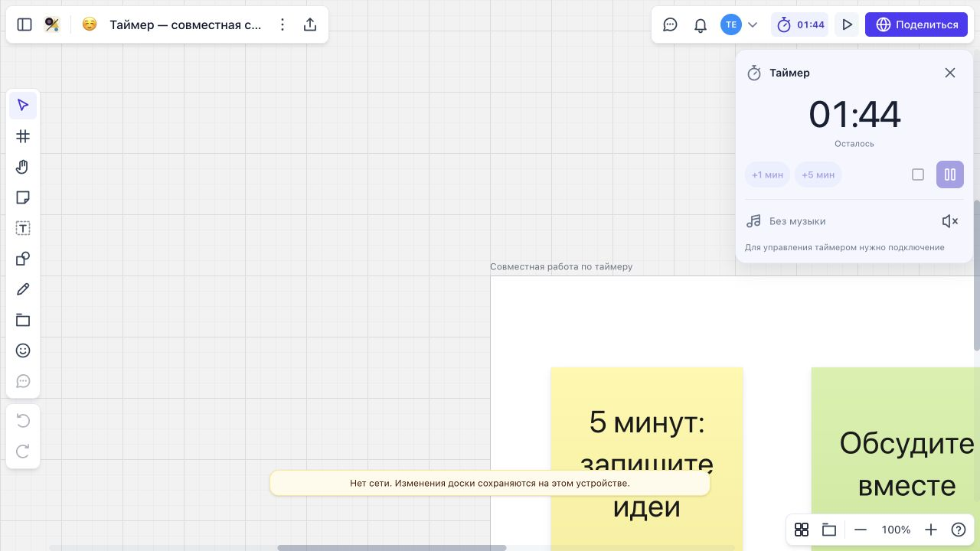Open the help question mark

[x=959, y=530]
